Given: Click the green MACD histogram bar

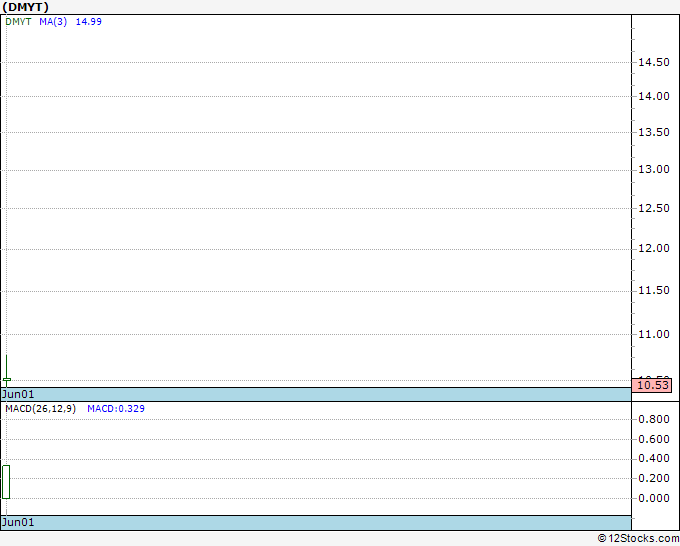Looking at the screenshot, I should pyautogui.click(x=6, y=482).
